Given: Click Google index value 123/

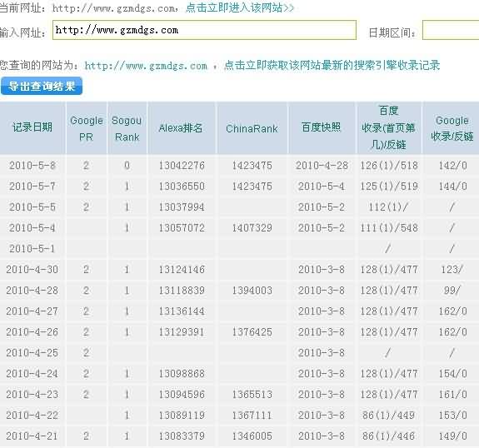Looking at the screenshot, I should pos(452,269).
